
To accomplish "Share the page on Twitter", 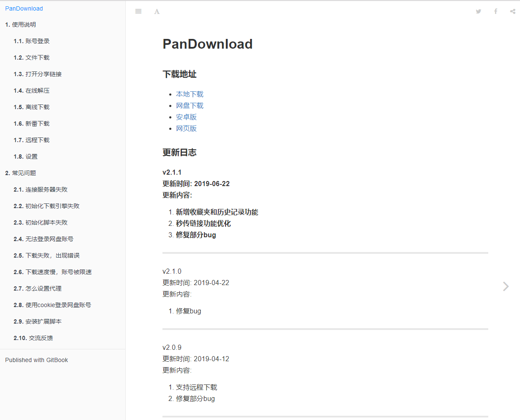I will (479, 11).
